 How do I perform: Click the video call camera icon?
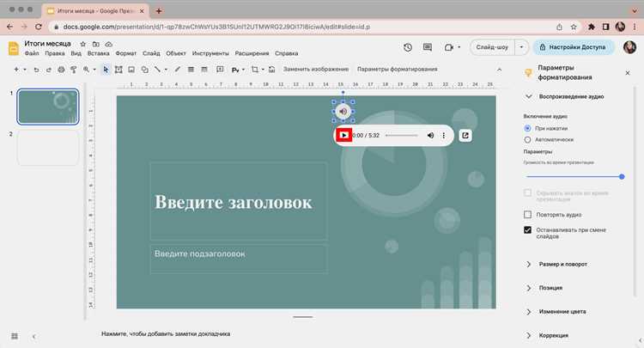pos(448,47)
